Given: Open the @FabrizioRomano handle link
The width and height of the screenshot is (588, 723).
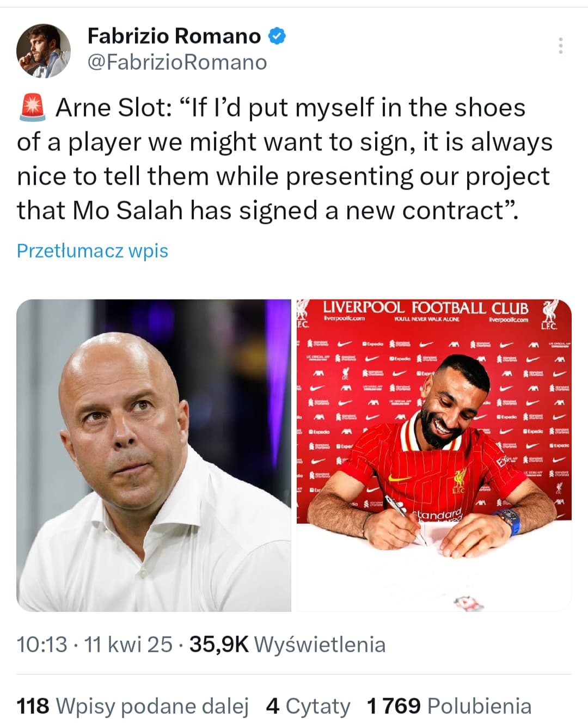Looking at the screenshot, I should (177, 63).
